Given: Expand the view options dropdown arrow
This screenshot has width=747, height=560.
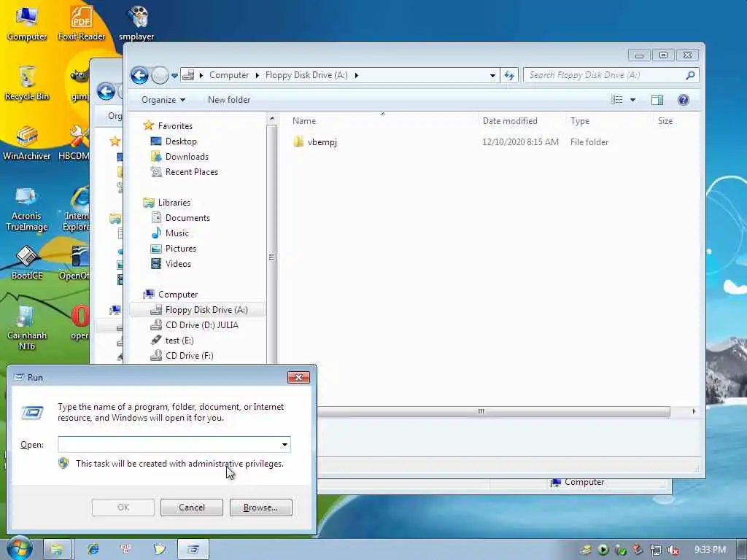Looking at the screenshot, I should (x=632, y=99).
